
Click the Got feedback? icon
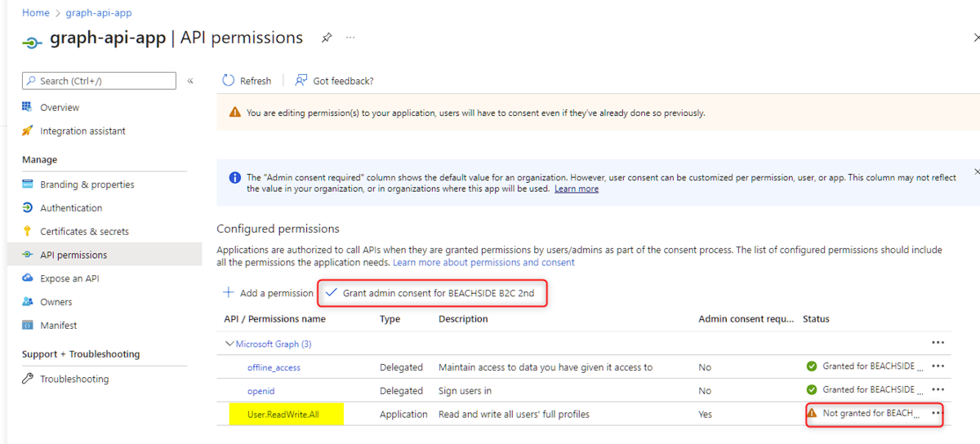301,81
